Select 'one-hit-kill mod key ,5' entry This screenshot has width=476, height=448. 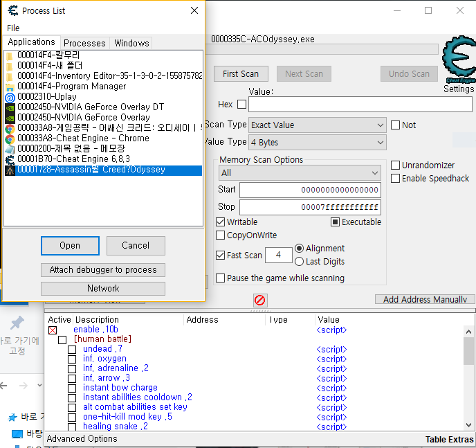click(127, 417)
